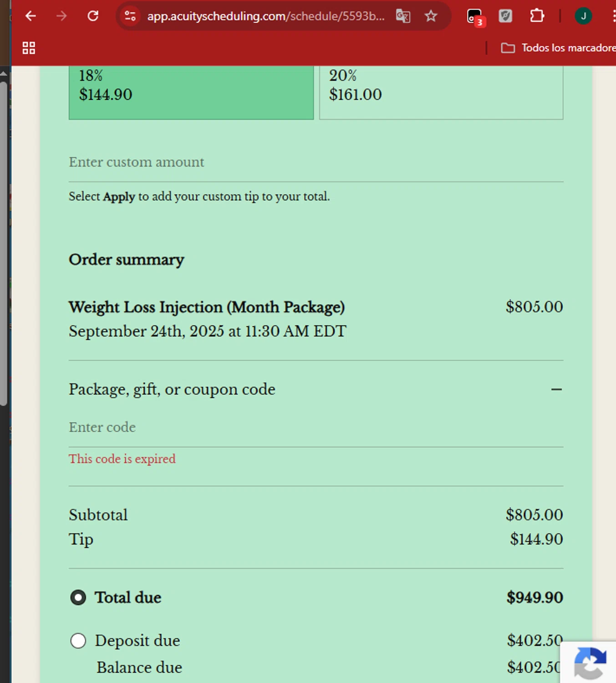This screenshot has height=683, width=616.
Task: Click the 'This code is expired' message
Action: [x=122, y=459]
